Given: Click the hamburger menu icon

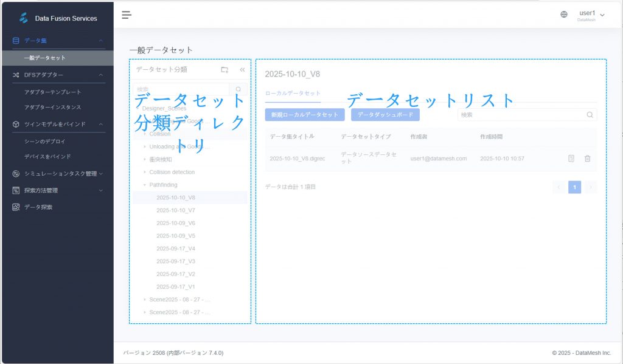Looking at the screenshot, I should 127,15.
